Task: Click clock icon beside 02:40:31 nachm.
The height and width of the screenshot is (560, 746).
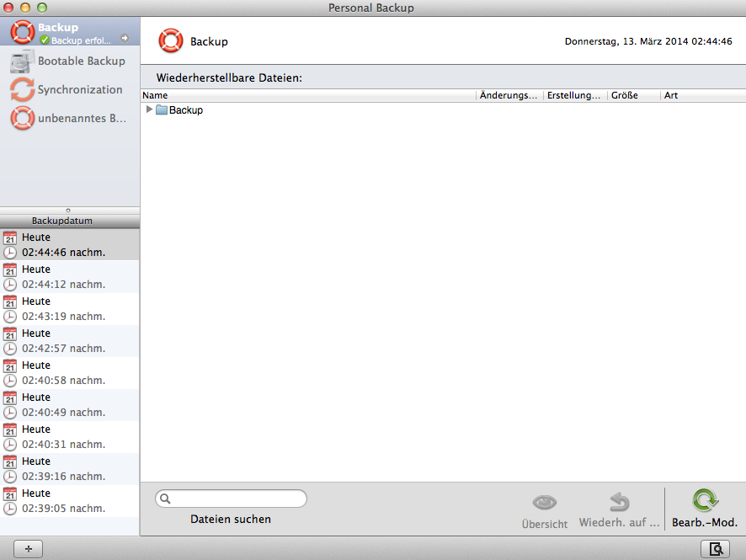Action: pos(10,445)
